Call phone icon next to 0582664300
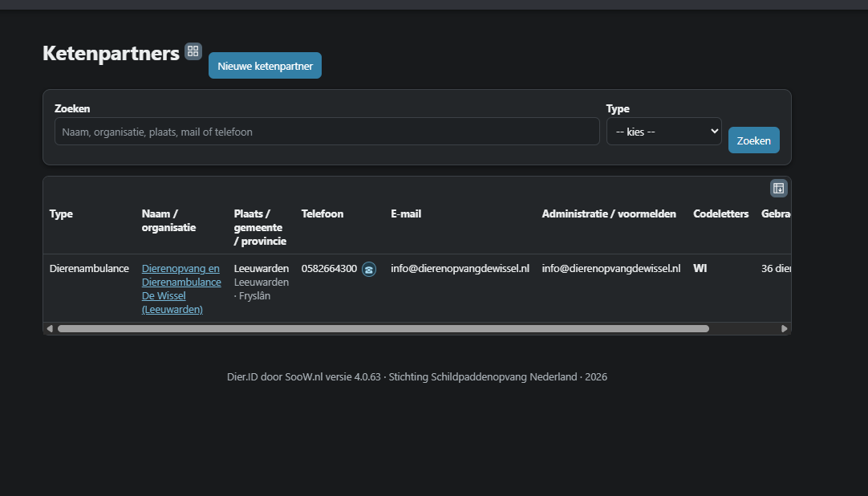This screenshot has height=496, width=868. pyautogui.click(x=369, y=269)
